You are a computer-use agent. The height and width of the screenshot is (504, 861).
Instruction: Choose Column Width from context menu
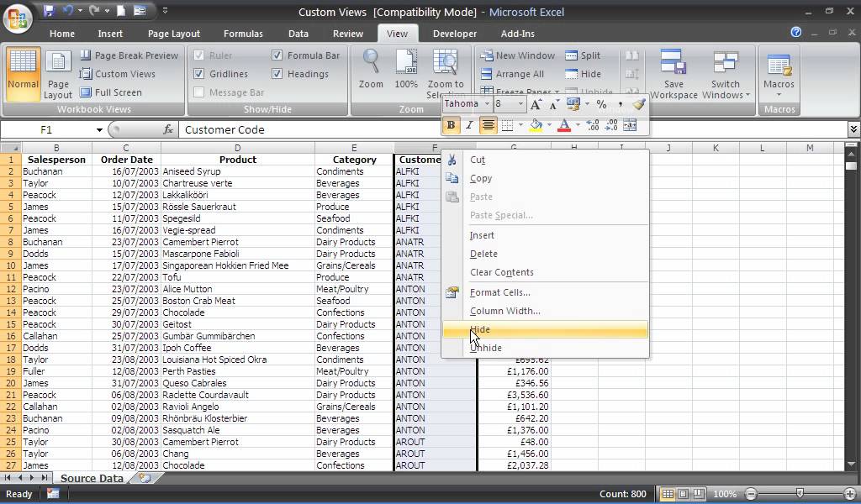pyautogui.click(x=545, y=311)
